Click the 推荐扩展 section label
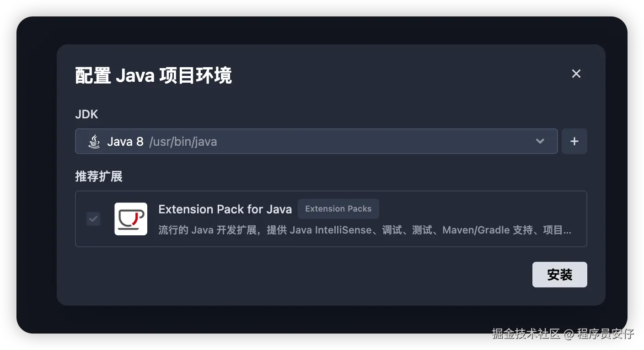The image size is (644, 350). pos(99,176)
